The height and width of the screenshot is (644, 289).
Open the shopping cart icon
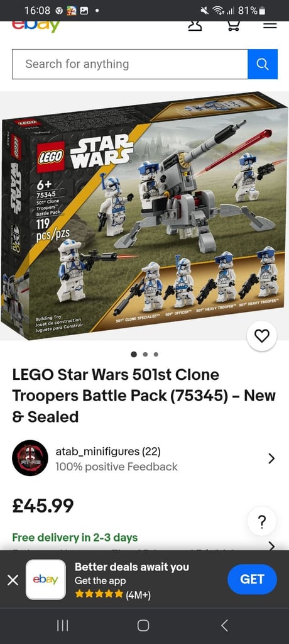[234, 26]
